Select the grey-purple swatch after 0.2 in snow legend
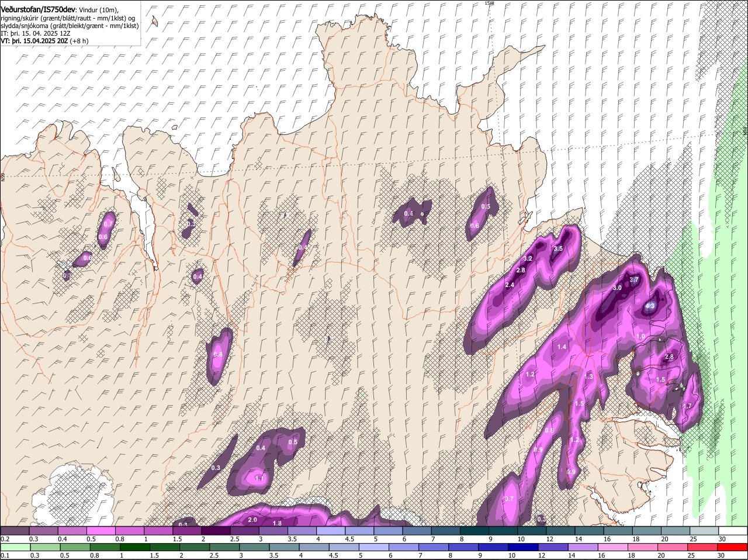 point(15,531)
